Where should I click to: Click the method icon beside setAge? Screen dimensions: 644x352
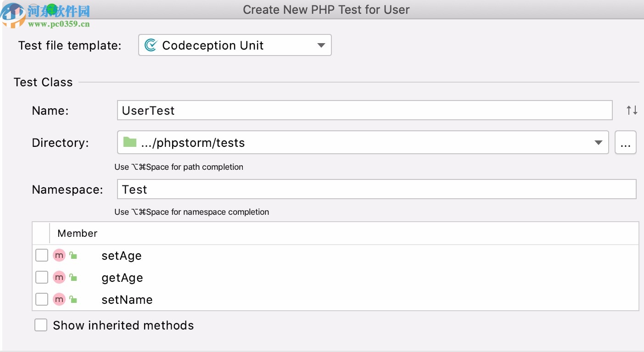(59, 255)
